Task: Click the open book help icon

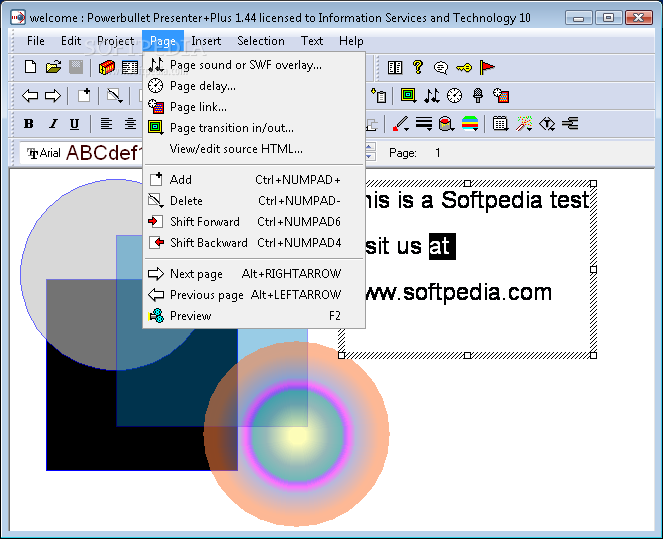Action: click(x=395, y=67)
